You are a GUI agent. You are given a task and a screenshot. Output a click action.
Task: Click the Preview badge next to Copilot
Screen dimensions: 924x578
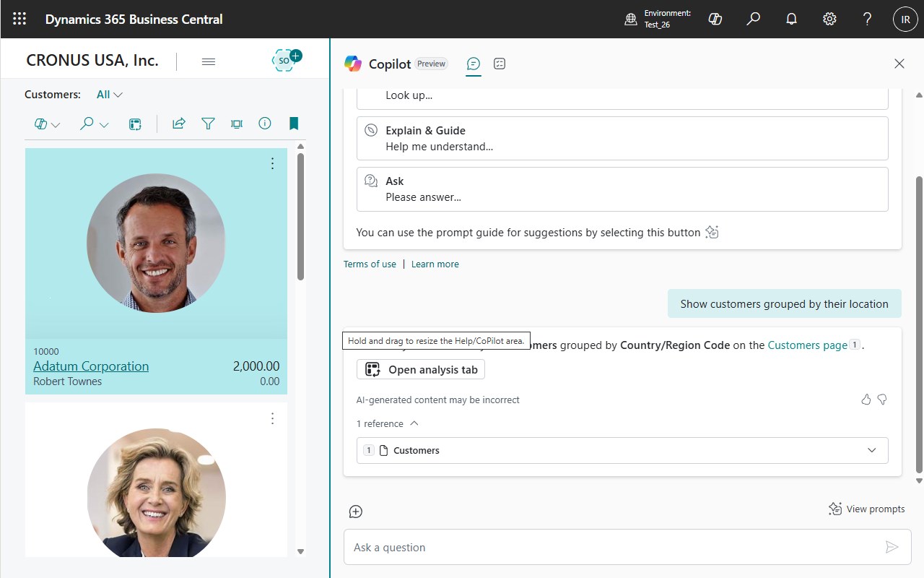point(431,64)
